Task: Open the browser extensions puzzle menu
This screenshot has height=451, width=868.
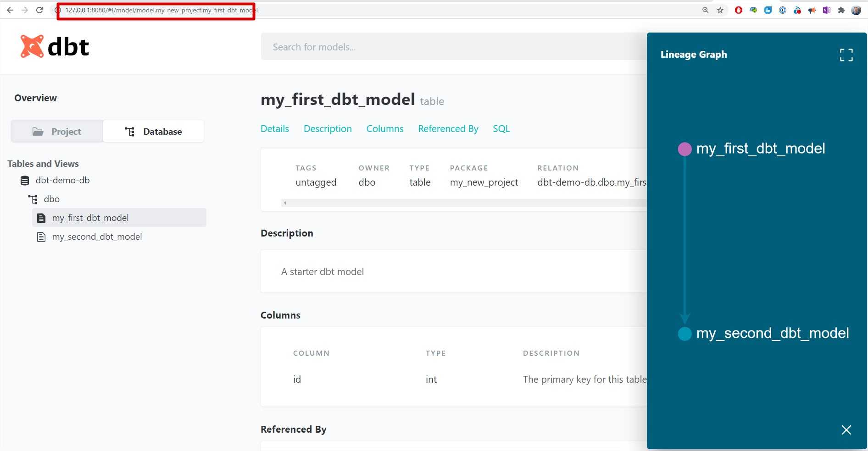Action: click(841, 10)
